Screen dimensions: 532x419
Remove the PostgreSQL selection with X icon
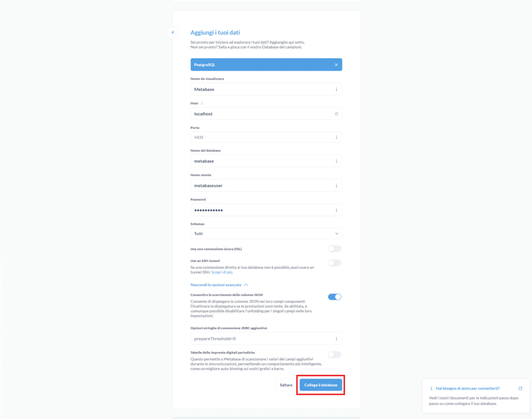tap(336, 65)
